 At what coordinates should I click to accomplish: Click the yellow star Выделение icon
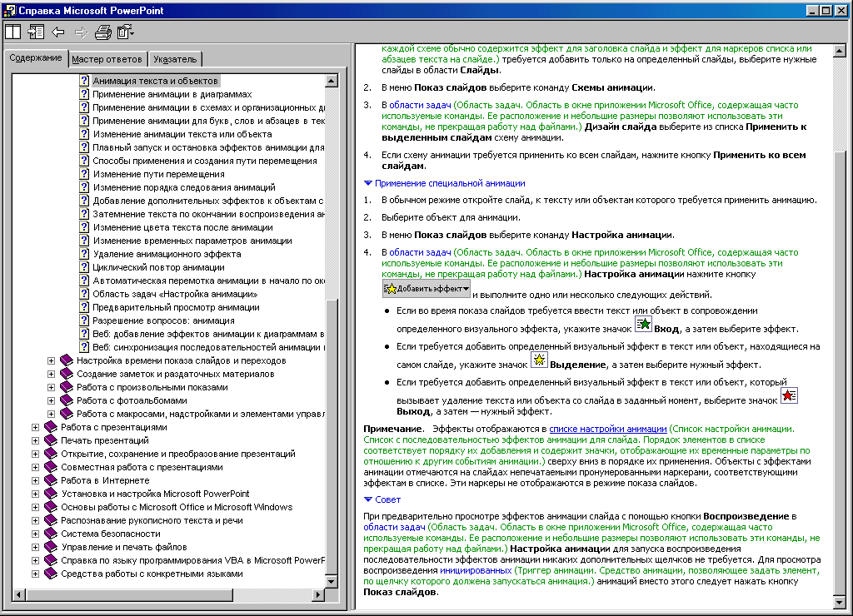coord(539,360)
